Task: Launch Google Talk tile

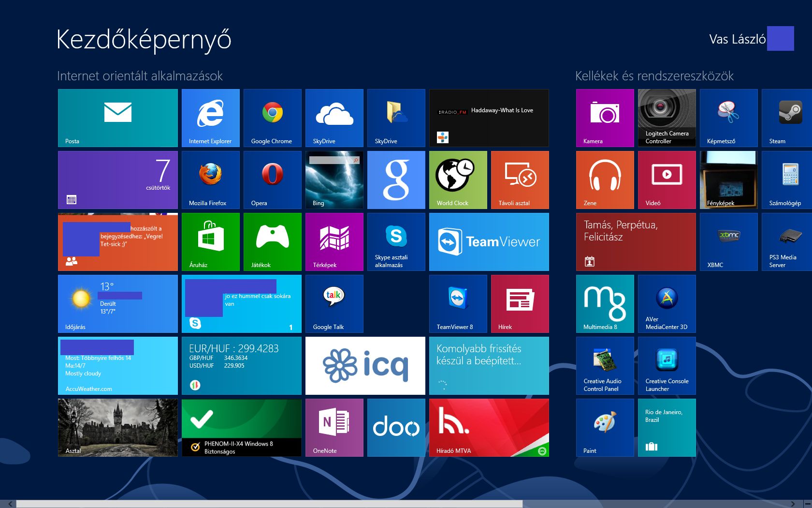Action: [334, 304]
